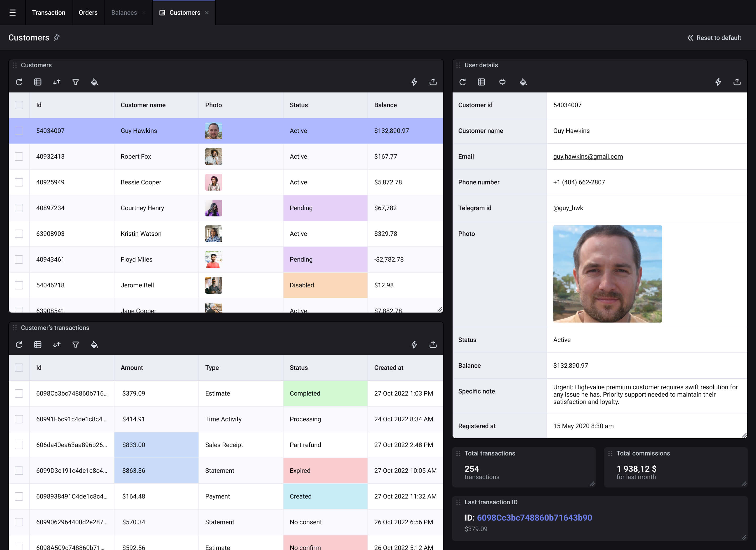Close the Customers tab
756x550 pixels.
click(207, 13)
